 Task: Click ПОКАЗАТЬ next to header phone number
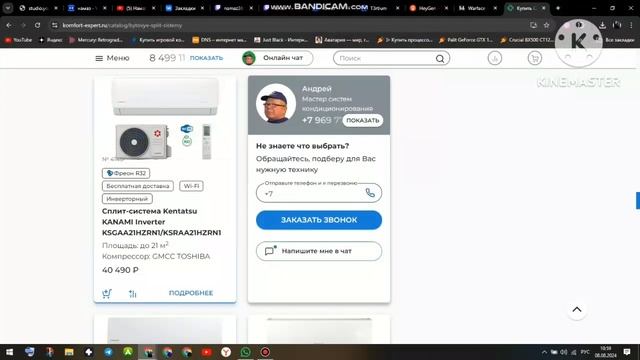coord(207,58)
